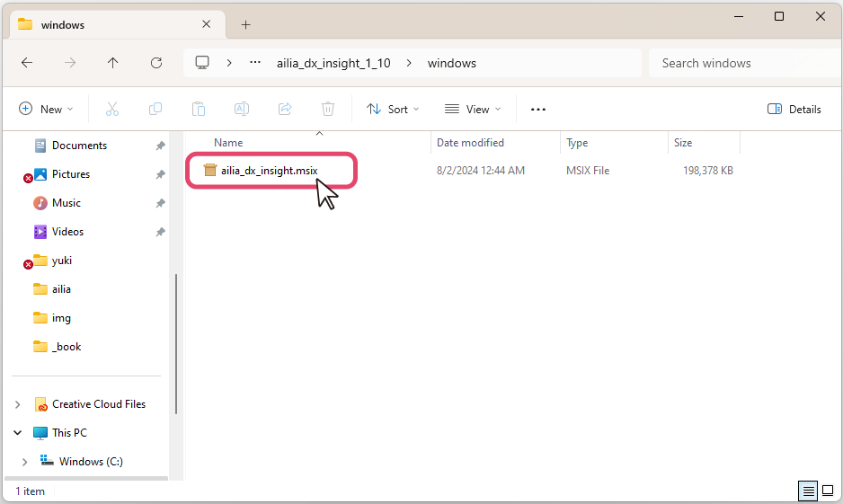Refresh the current folder view
Viewport: 843px width, 504px height.
[x=156, y=63]
